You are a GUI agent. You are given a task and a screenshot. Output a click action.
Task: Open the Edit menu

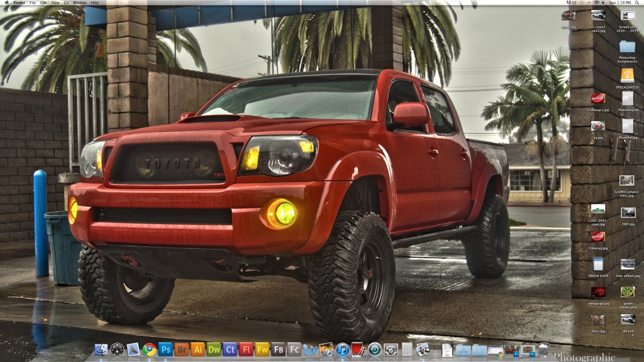coord(43,3)
